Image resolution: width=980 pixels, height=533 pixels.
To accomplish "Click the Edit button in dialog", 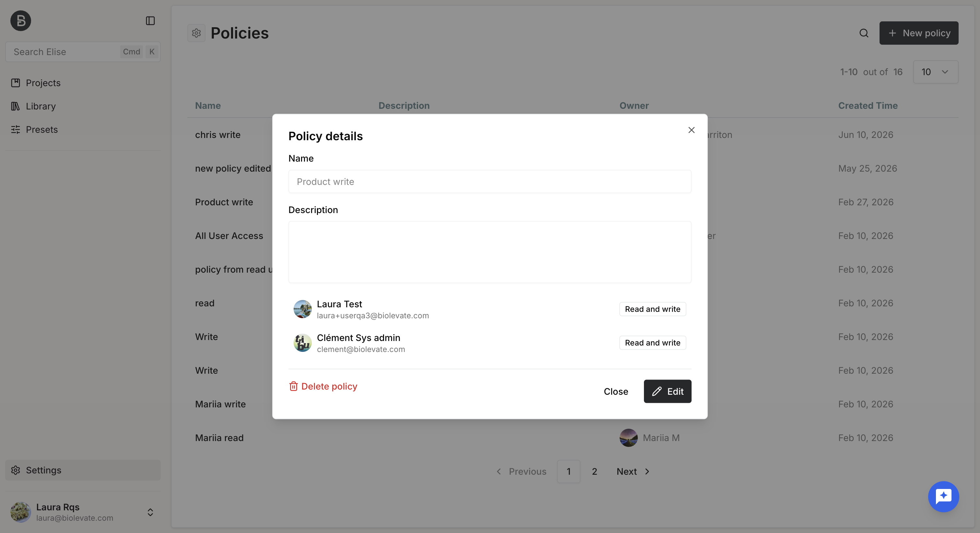I will tap(667, 391).
